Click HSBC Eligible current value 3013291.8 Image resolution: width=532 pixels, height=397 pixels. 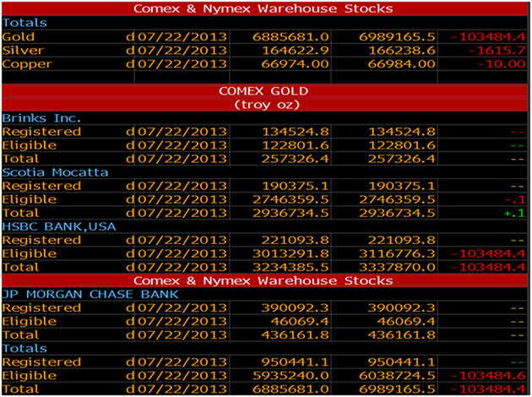click(290, 253)
